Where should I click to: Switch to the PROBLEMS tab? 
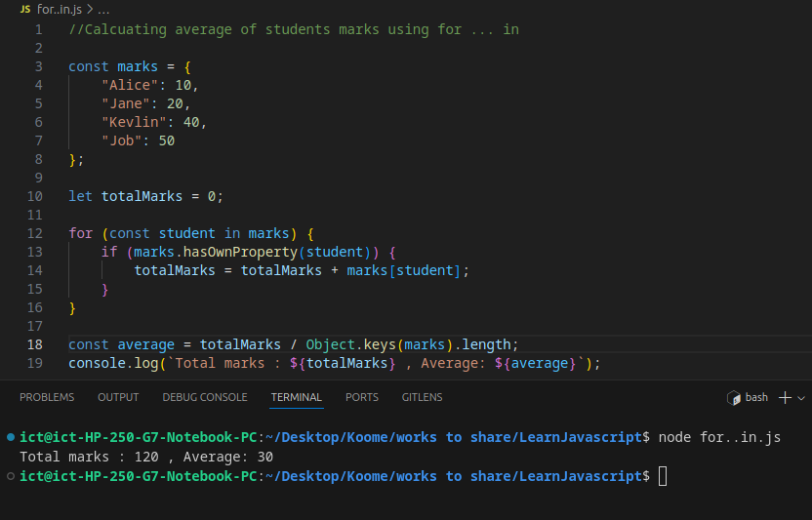tap(47, 397)
